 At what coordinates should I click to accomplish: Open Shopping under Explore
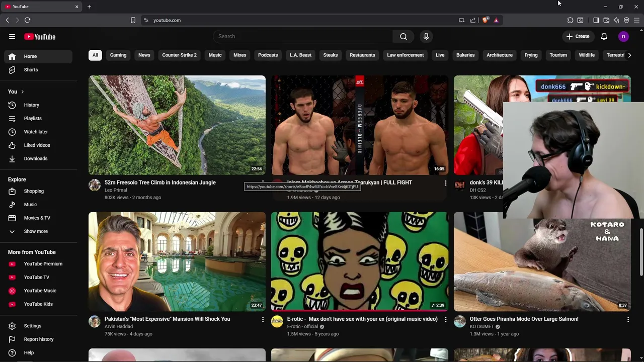tap(38, 191)
